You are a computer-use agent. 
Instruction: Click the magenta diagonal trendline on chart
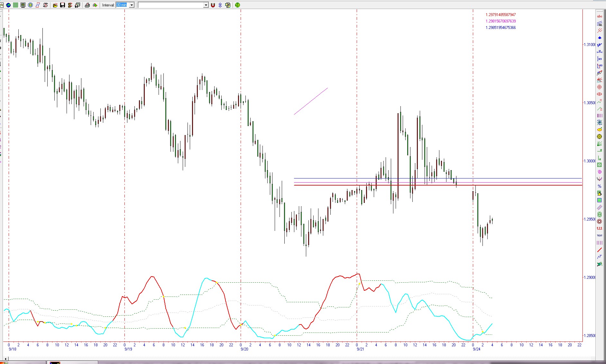(x=311, y=101)
